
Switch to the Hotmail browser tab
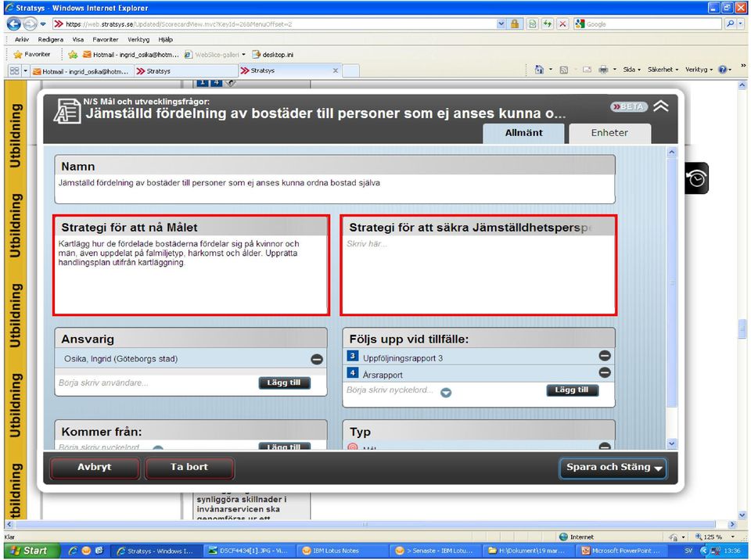click(x=81, y=71)
